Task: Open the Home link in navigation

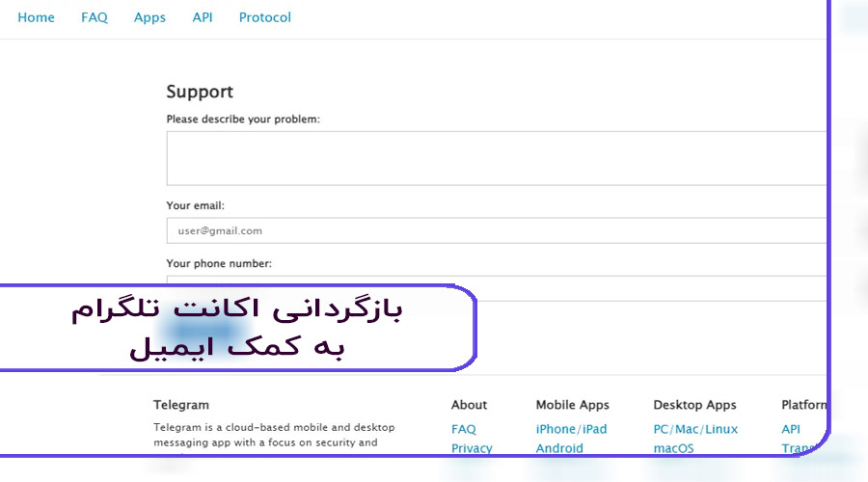Action: 36,17
